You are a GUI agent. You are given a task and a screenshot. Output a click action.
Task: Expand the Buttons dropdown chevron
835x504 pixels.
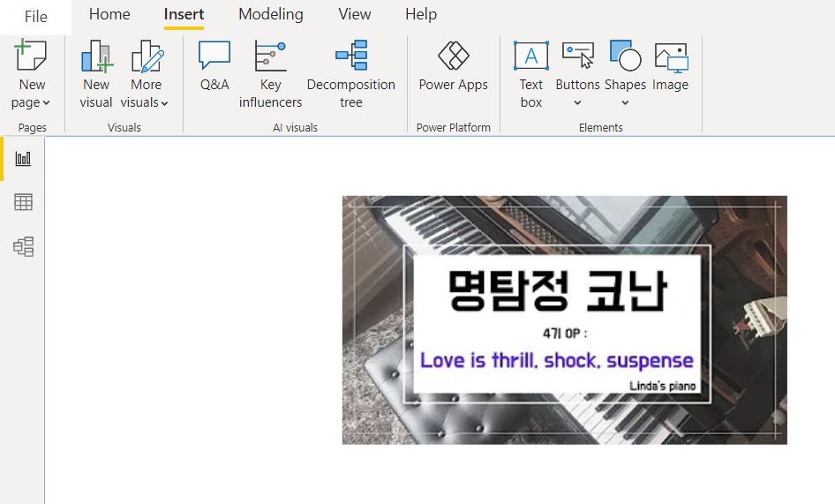pos(577,102)
